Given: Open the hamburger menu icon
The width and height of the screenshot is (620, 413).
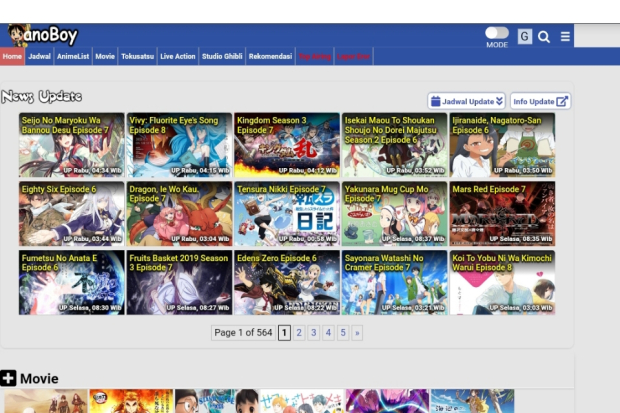Looking at the screenshot, I should tap(565, 37).
